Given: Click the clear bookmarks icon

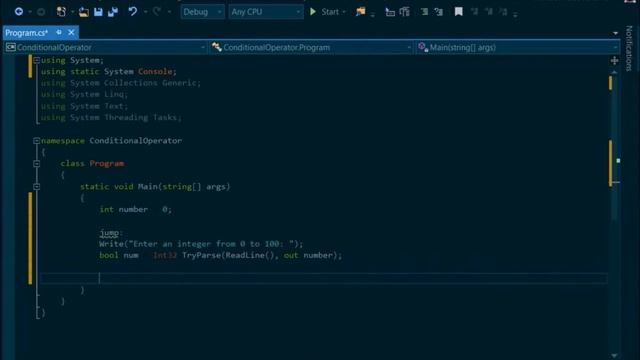Looking at the screenshot, I should coord(503,12).
